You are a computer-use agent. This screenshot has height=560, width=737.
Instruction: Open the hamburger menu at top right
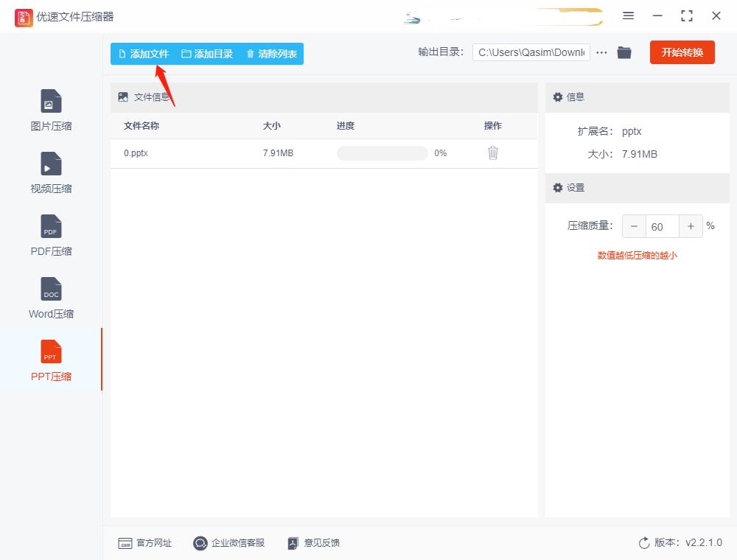629,15
